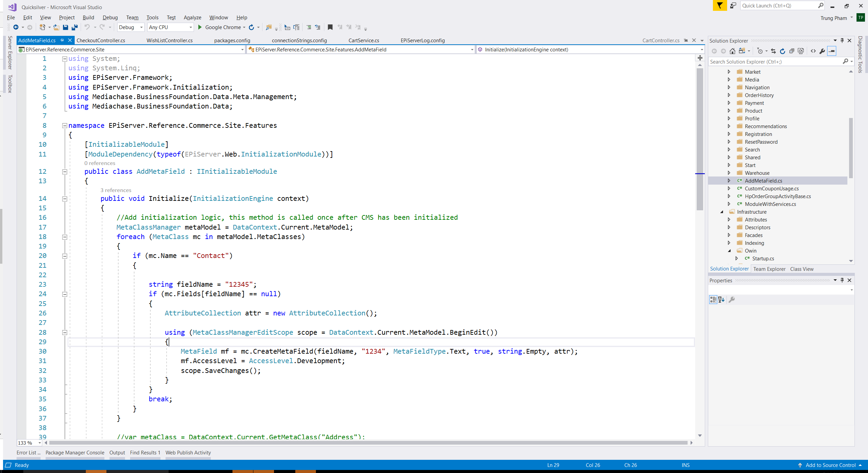The width and height of the screenshot is (868, 473).
Task: Click the notifications flag icon in title bar
Action: 720,6
